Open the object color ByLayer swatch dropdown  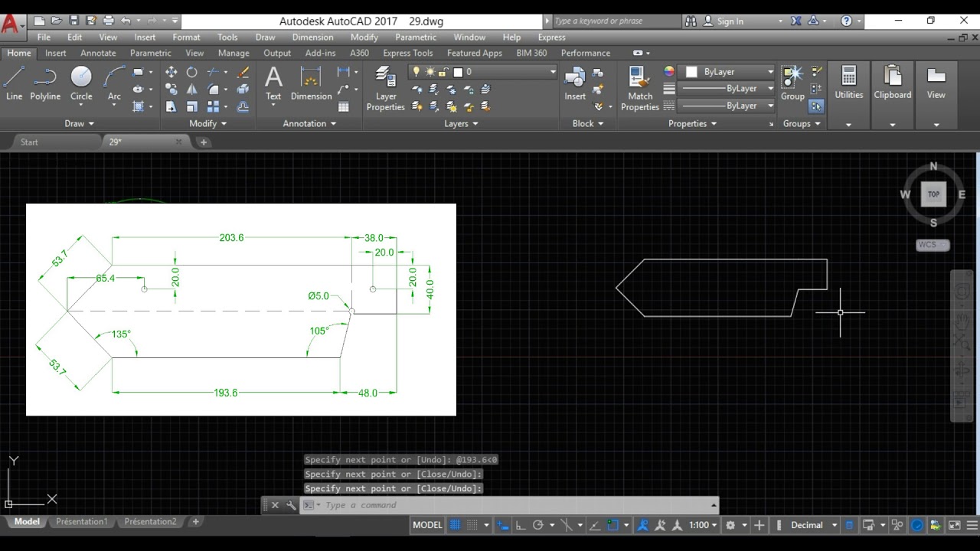click(x=727, y=72)
